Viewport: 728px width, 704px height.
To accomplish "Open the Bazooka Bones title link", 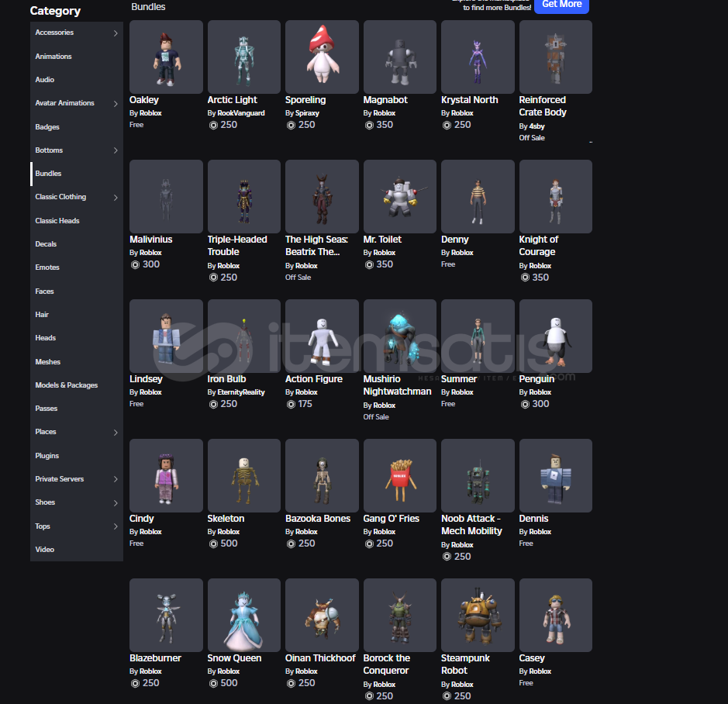I will pos(318,518).
